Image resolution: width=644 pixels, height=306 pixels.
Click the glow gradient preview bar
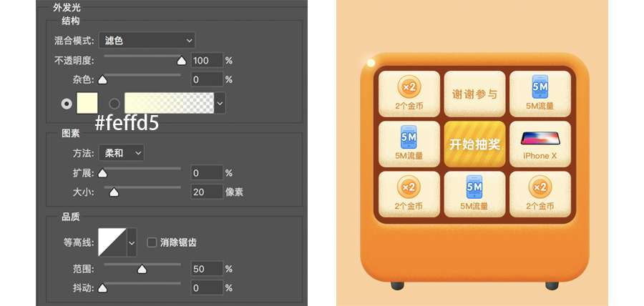click(x=169, y=103)
